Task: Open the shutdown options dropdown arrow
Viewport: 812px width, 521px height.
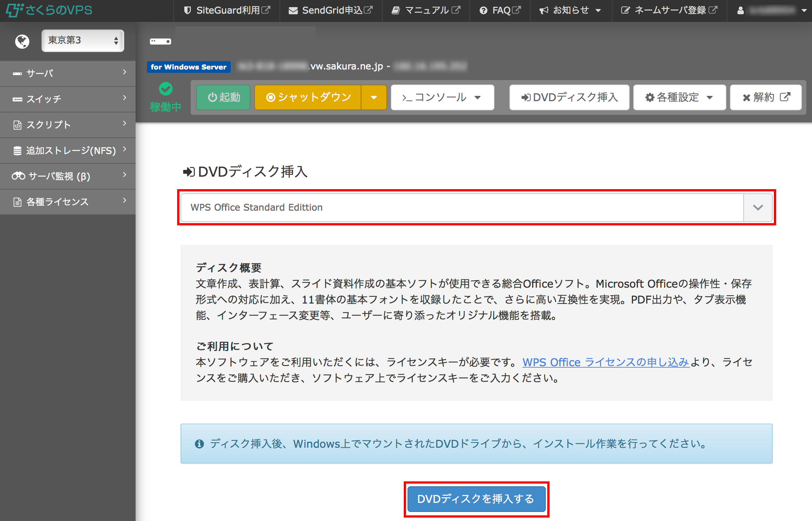Action: [374, 97]
